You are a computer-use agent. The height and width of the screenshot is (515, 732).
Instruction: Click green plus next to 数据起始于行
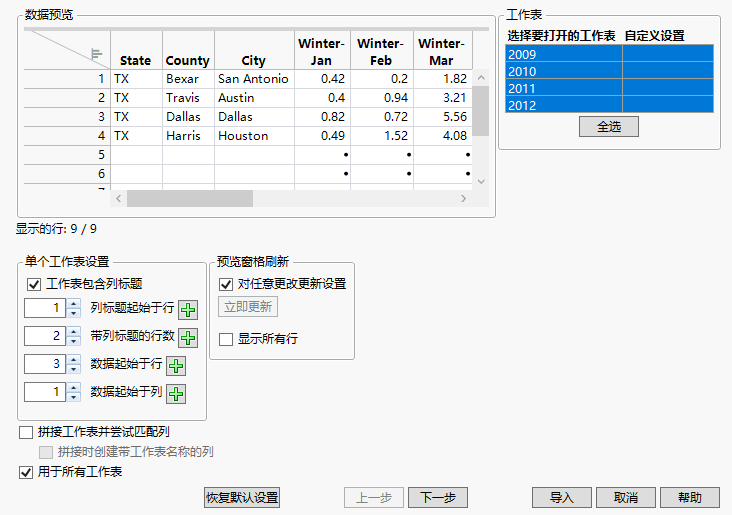[176, 366]
